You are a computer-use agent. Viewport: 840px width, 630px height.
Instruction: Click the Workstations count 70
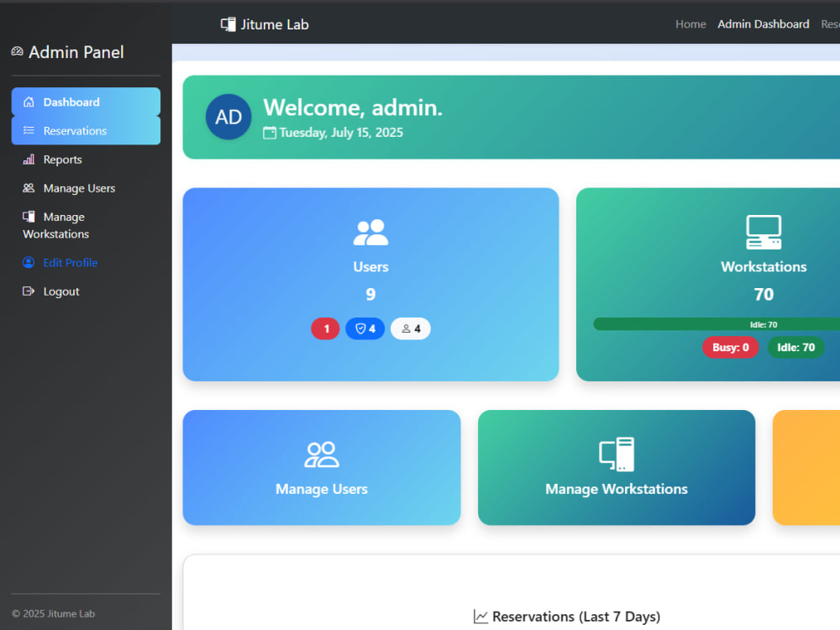point(764,295)
